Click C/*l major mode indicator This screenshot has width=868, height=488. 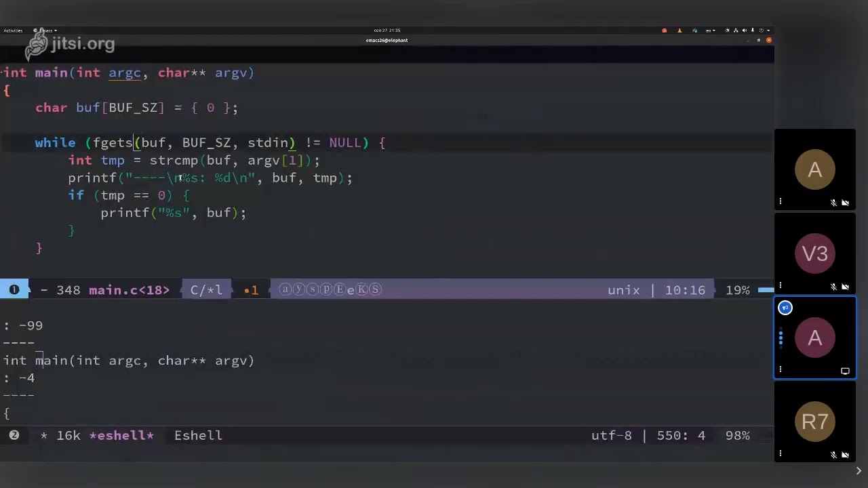click(206, 290)
